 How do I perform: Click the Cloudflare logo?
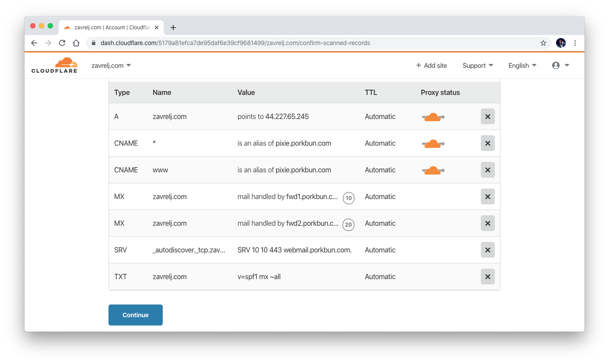pos(54,65)
